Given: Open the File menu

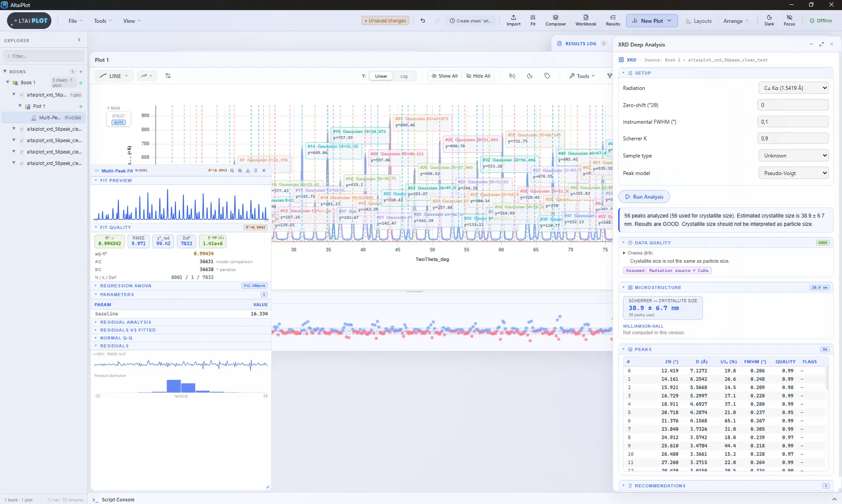Looking at the screenshot, I should [x=75, y=21].
